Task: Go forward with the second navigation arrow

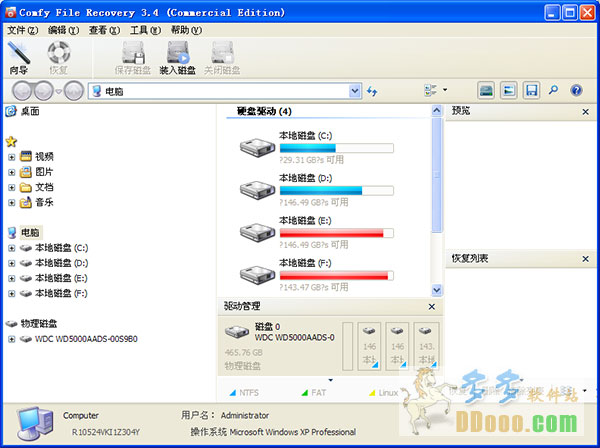Action: click(44, 91)
